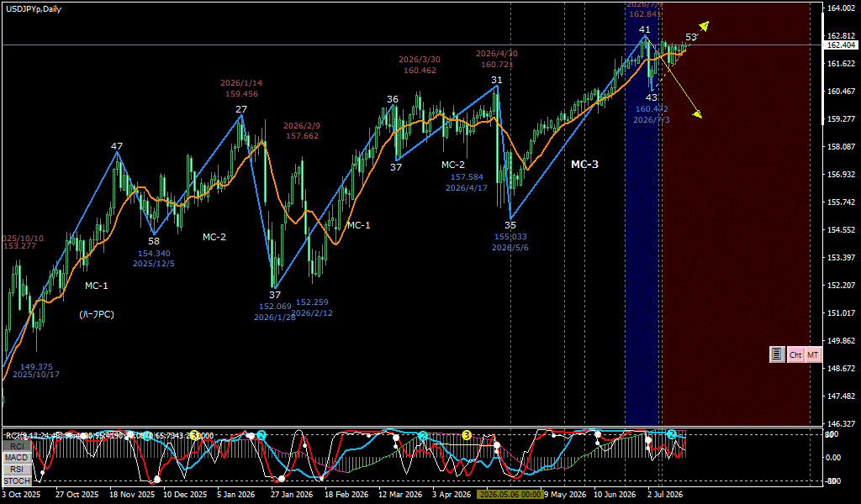Select the (ﾊｰﾌPC) label

[96, 315]
